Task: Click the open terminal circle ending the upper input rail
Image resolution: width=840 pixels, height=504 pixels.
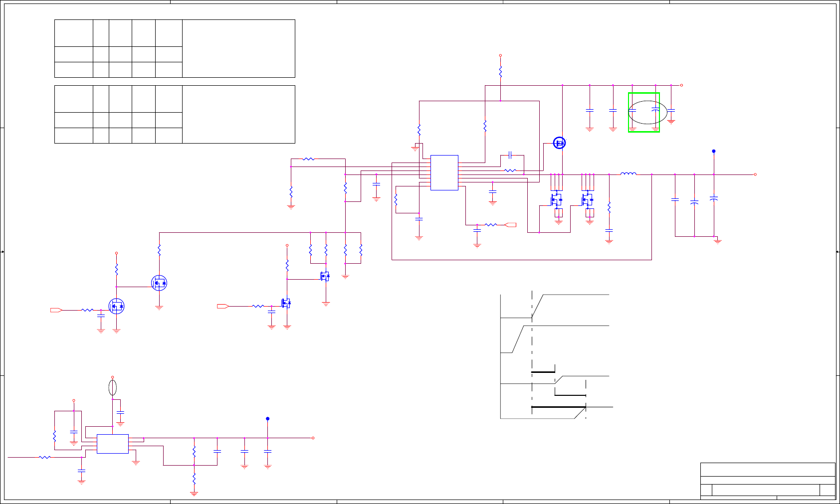Action: [x=681, y=85]
